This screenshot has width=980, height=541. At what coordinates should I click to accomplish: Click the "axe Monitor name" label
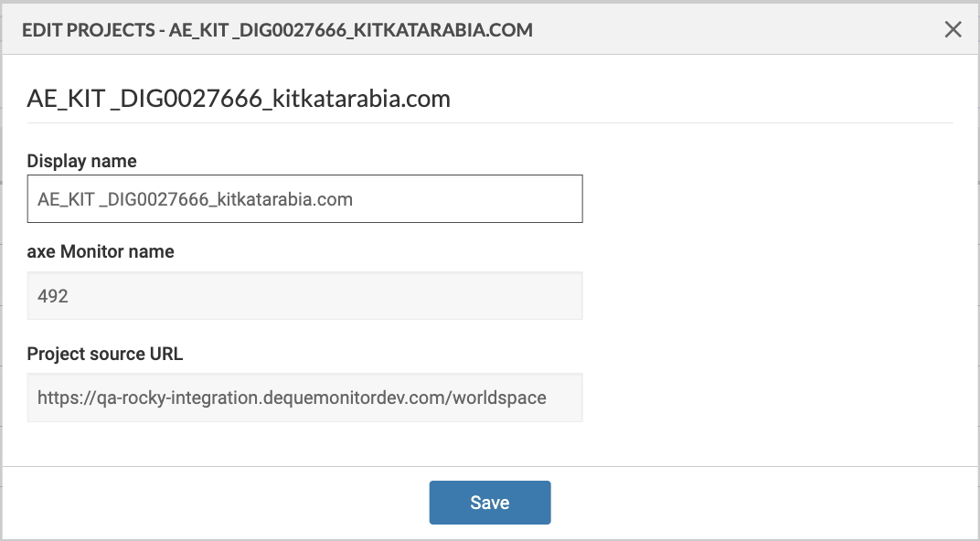[x=101, y=252]
